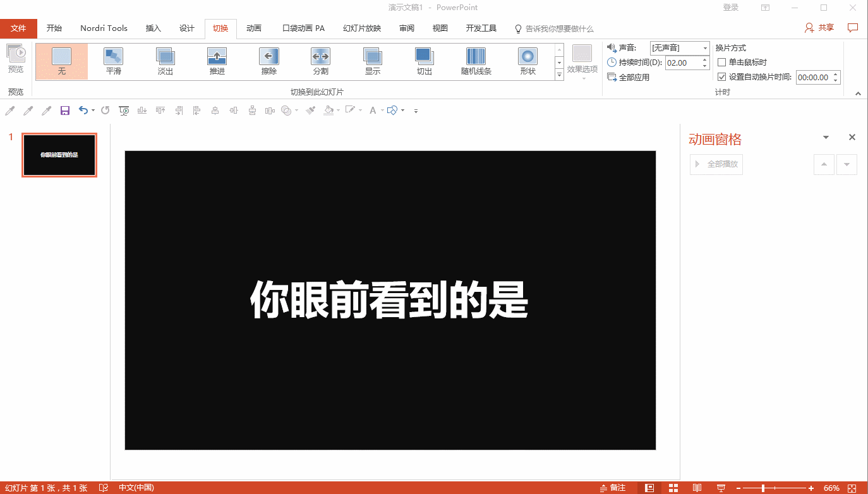
Task: Click 全部应用 to apply to all
Action: click(x=629, y=77)
